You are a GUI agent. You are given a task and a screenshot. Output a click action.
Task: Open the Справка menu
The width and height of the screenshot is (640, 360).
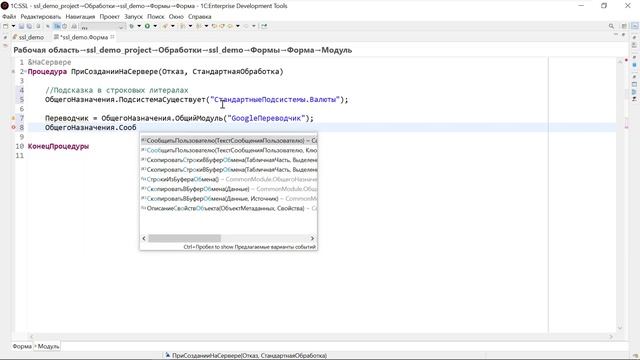point(200,17)
